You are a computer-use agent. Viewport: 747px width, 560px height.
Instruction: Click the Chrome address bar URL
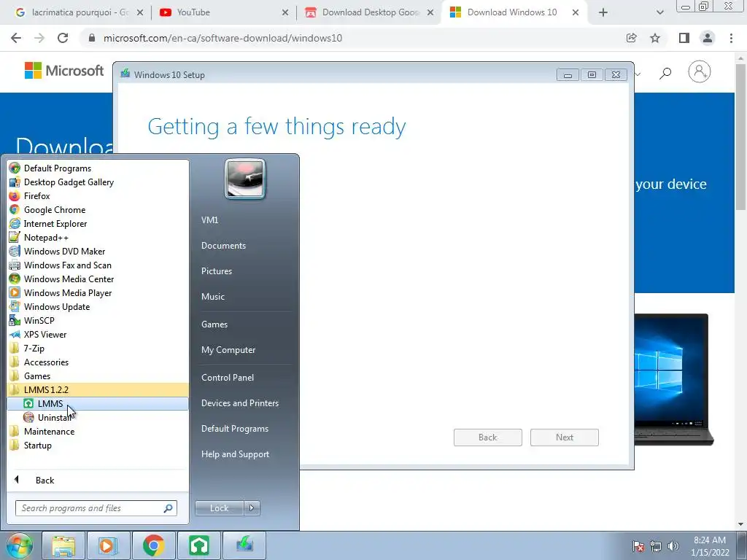pos(222,38)
